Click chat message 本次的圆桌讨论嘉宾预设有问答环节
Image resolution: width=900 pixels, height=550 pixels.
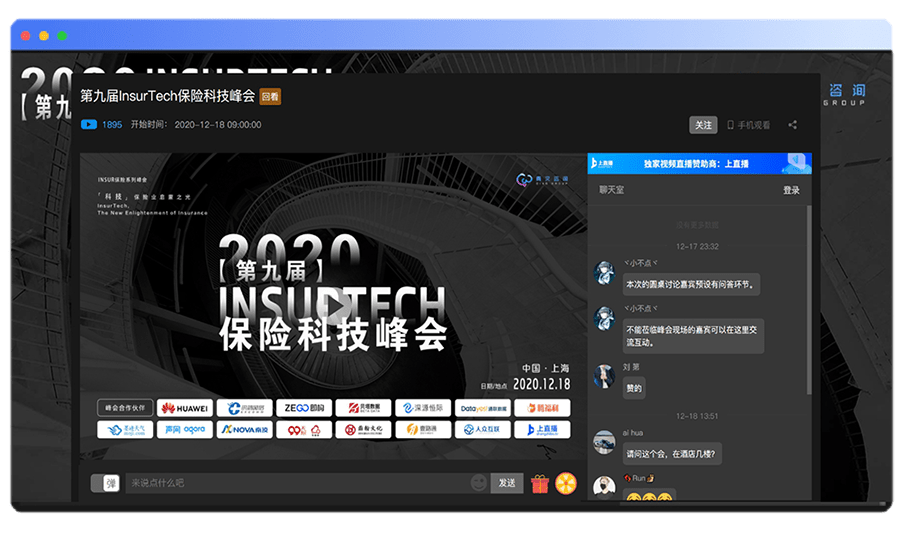tap(691, 284)
